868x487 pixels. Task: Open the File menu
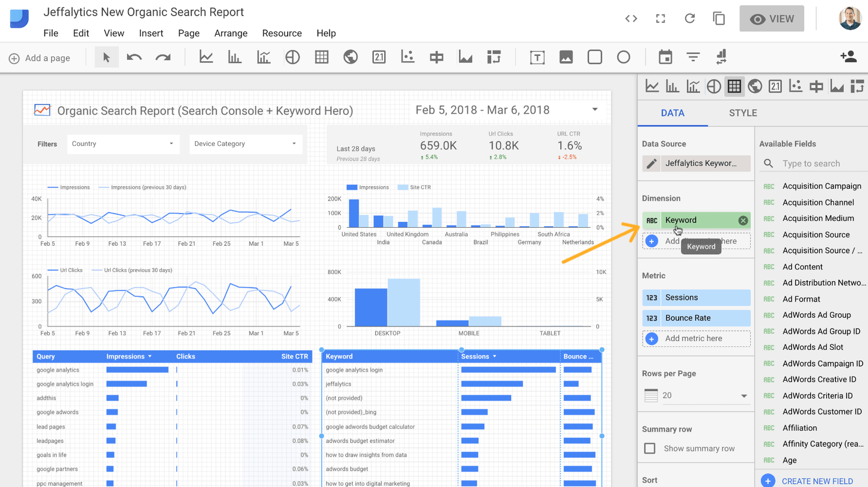pos(51,33)
